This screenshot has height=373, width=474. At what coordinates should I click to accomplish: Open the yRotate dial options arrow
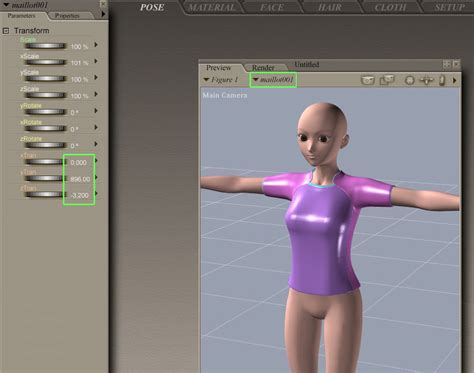click(x=96, y=111)
